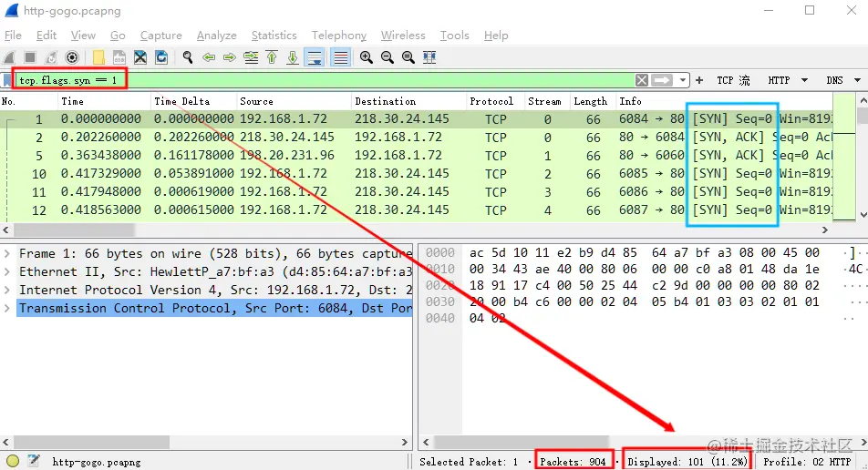Open the Analyze menu
Viewport: 868px width, 470px height.
[x=216, y=36]
